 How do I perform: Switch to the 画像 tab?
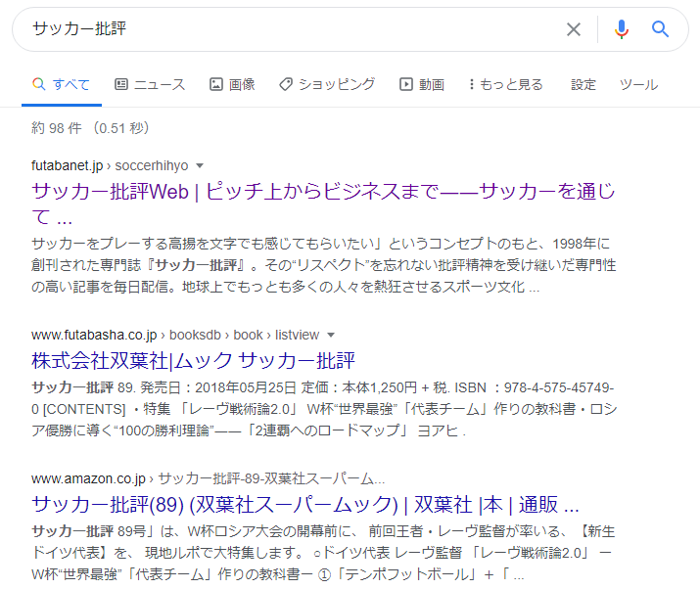232,84
